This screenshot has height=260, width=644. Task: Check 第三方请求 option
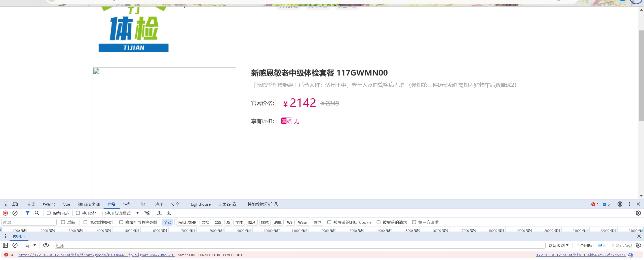pos(414,222)
